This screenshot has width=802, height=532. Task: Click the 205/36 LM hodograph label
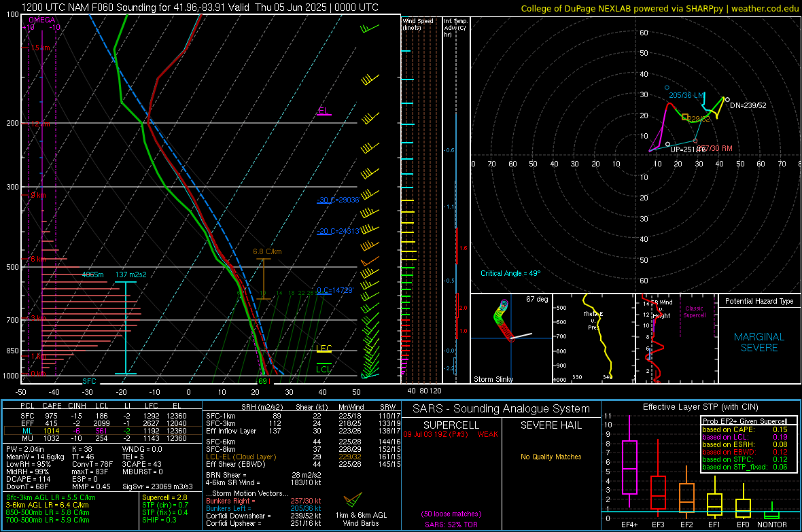(x=687, y=96)
